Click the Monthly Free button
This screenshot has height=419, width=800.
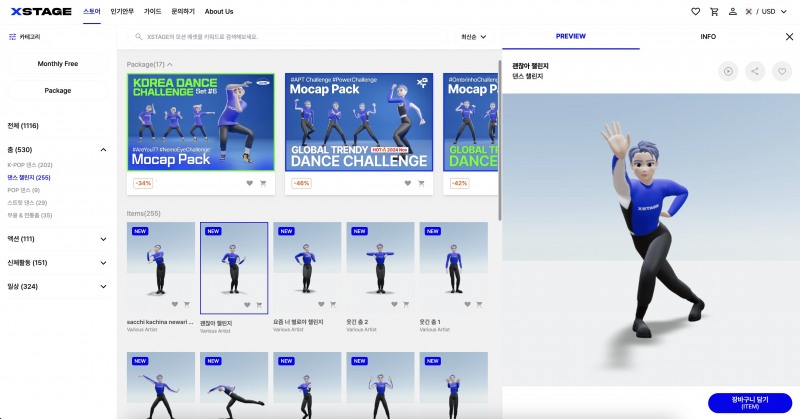click(58, 63)
